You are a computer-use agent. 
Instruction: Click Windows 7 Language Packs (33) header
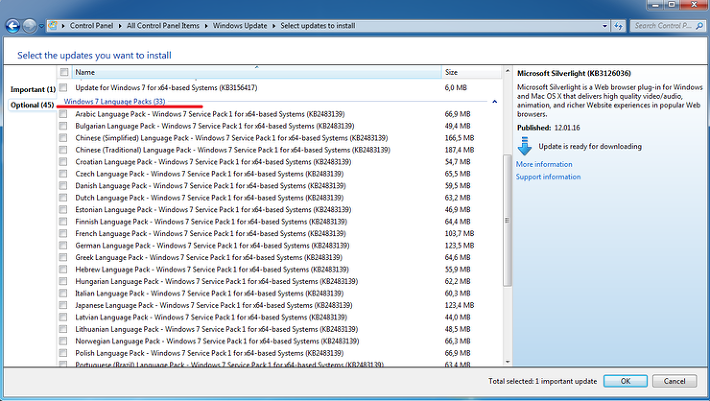(x=114, y=101)
